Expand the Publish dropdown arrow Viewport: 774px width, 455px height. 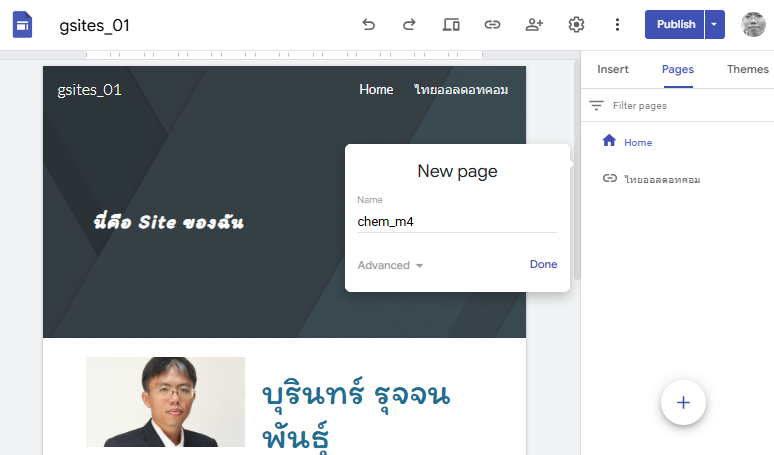point(714,25)
